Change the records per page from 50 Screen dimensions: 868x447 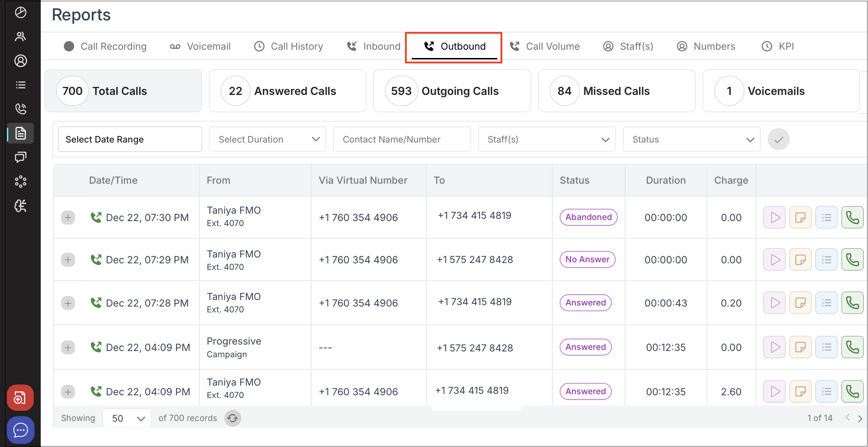tap(127, 418)
